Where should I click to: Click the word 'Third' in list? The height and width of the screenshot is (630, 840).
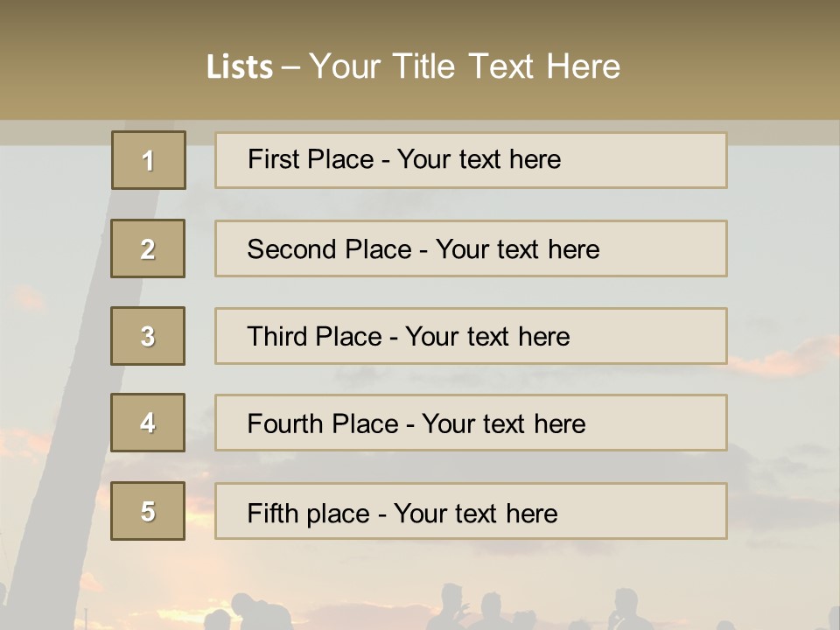coord(278,337)
